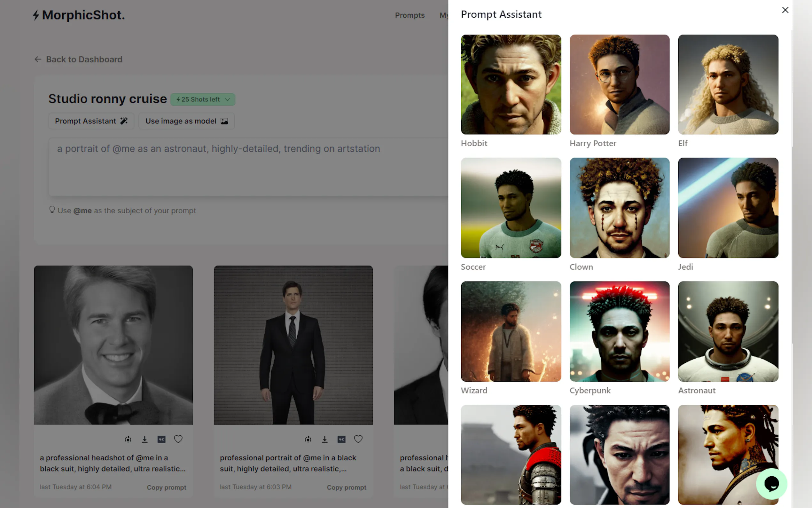812x508 pixels.
Task: Upscale the full-body suit image to 4K
Action: [341, 439]
